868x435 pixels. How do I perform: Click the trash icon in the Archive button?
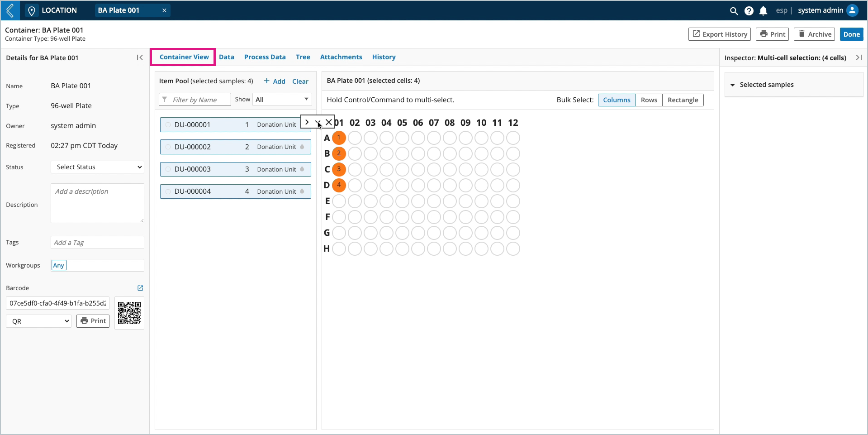(x=802, y=34)
